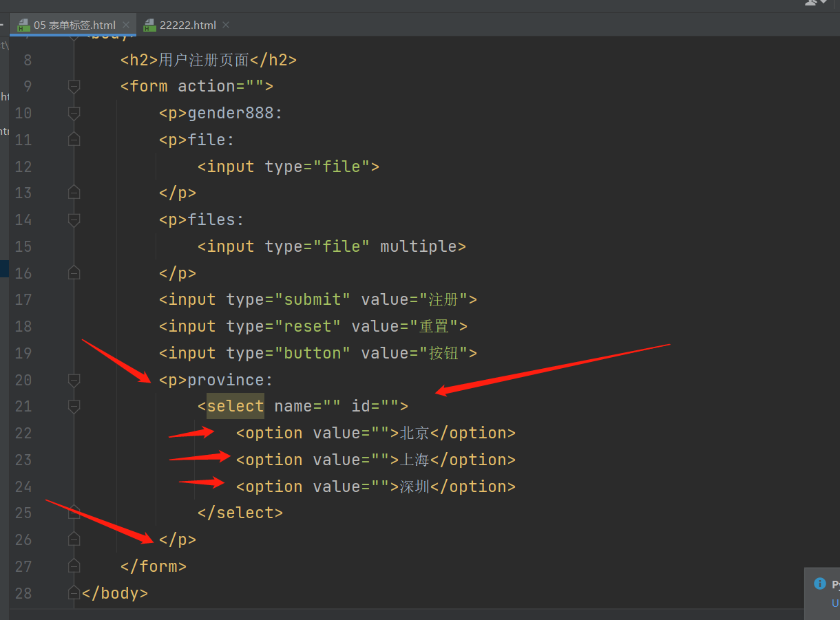Click the HTML file icon on 05 表单标签.html tab
Viewport: 840px width, 620px height.
(23, 25)
